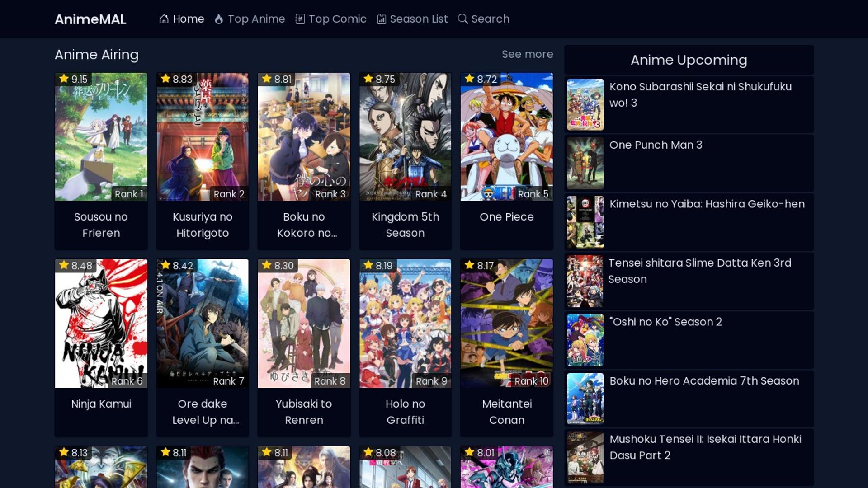Open Sousou no Frieren title link
Image resolution: width=868 pixels, height=488 pixels.
(101, 225)
